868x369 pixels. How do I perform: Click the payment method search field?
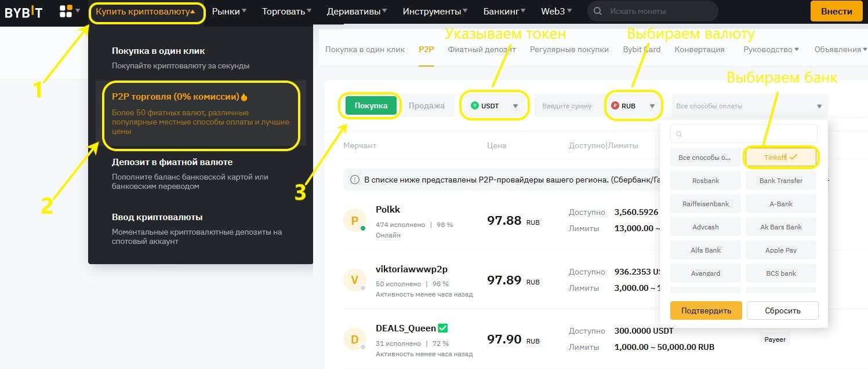click(743, 134)
